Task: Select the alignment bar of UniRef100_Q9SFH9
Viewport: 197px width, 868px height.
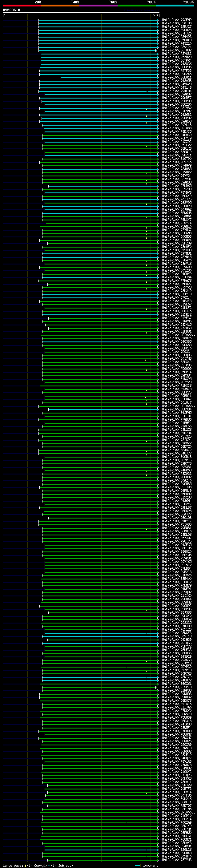Action: click(98, 20)
